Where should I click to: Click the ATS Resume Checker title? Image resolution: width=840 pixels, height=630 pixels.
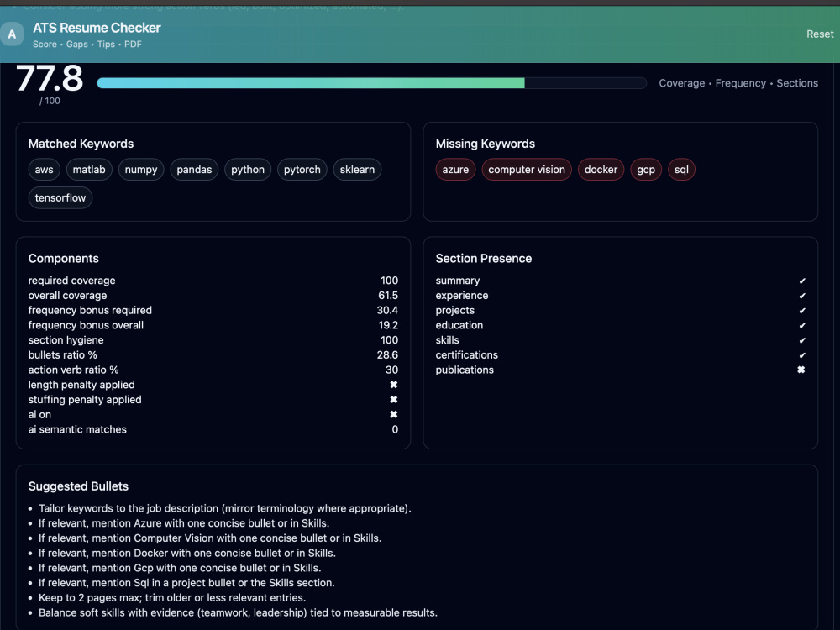point(97,28)
